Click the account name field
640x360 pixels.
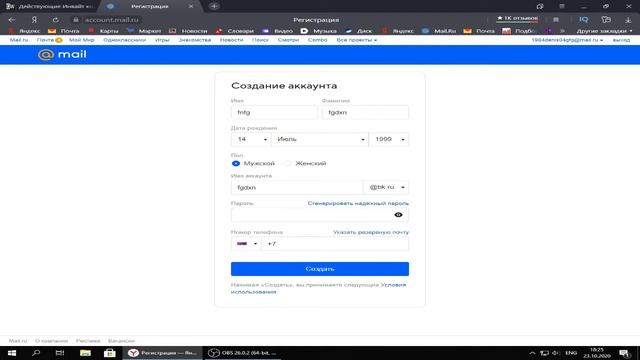pos(297,187)
